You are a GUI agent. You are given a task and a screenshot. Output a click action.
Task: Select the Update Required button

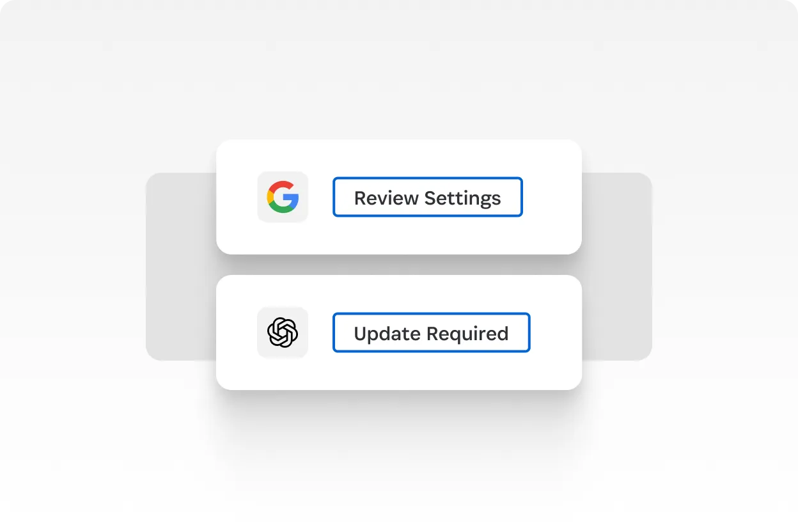tap(432, 332)
